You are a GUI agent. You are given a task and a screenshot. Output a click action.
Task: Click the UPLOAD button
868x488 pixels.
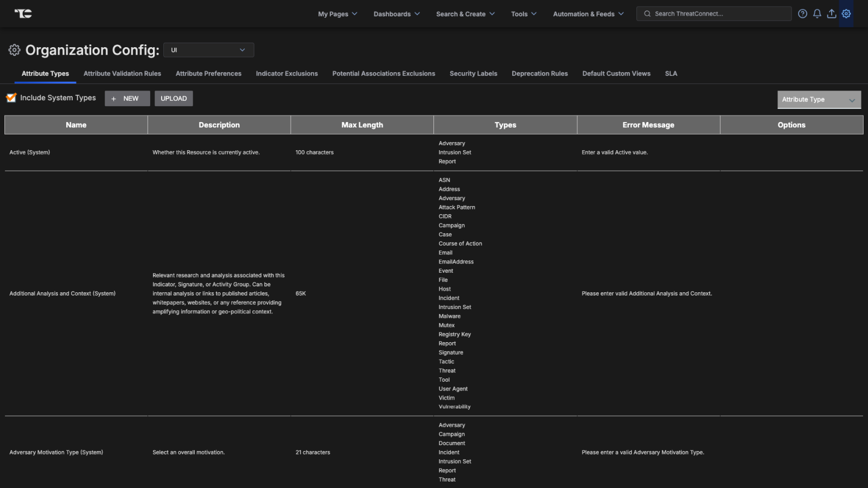click(x=174, y=98)
